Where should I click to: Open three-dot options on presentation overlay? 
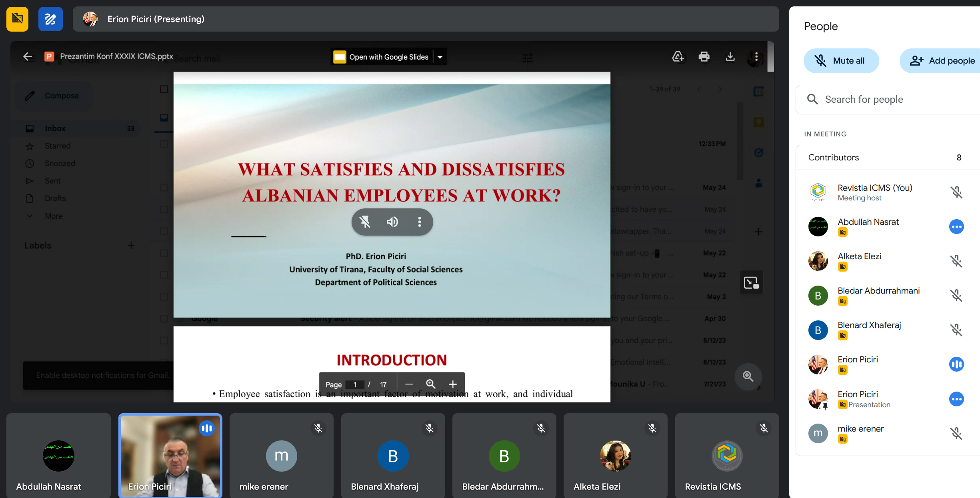419,222
